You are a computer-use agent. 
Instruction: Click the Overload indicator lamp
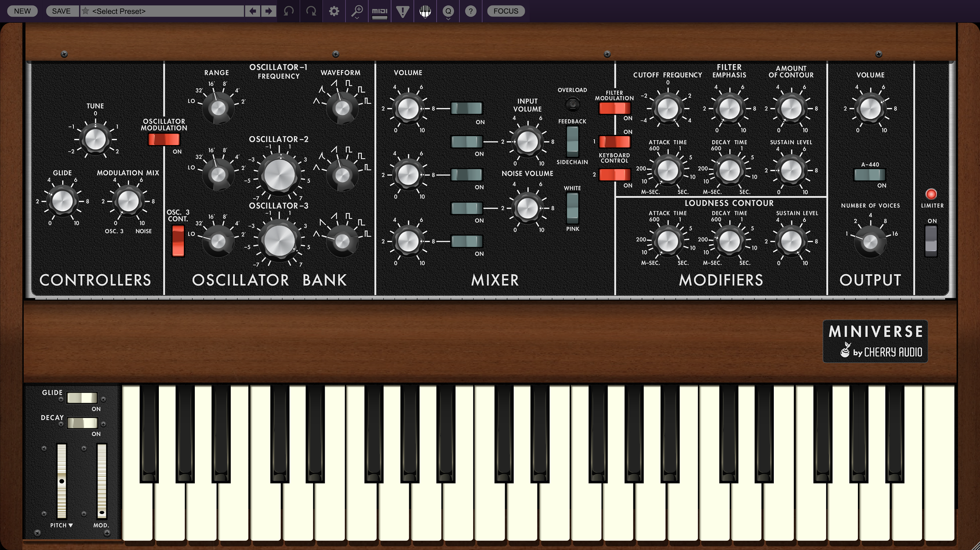pos(572,104)
